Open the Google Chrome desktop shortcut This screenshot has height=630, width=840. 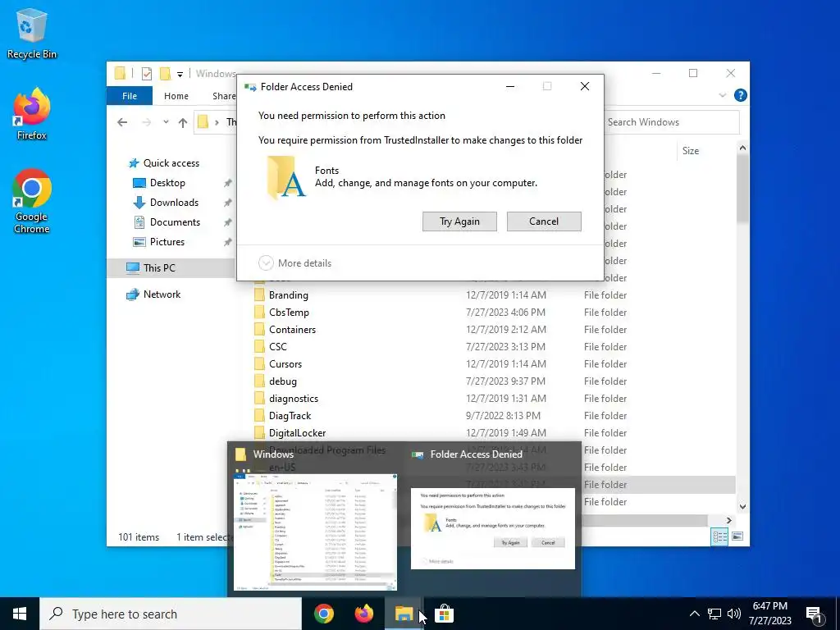[x=32, y=202]
